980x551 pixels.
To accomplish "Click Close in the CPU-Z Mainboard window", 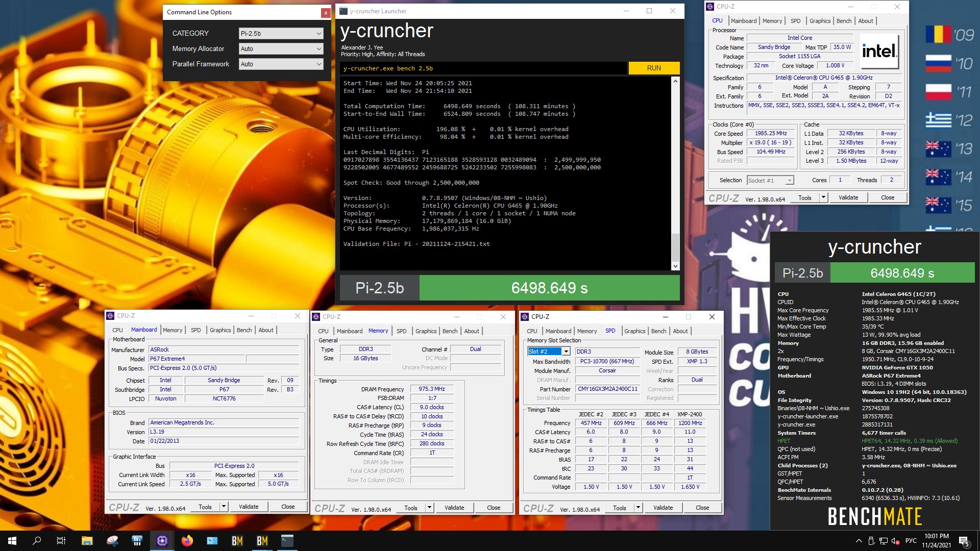I will point(288,507).
